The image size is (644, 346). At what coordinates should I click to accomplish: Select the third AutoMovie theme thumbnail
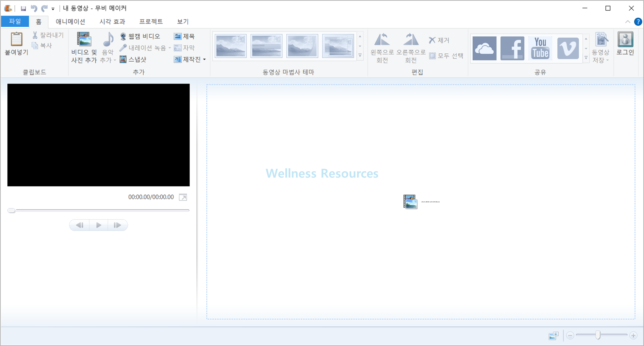pyautogui.click(x=302, y=46)
